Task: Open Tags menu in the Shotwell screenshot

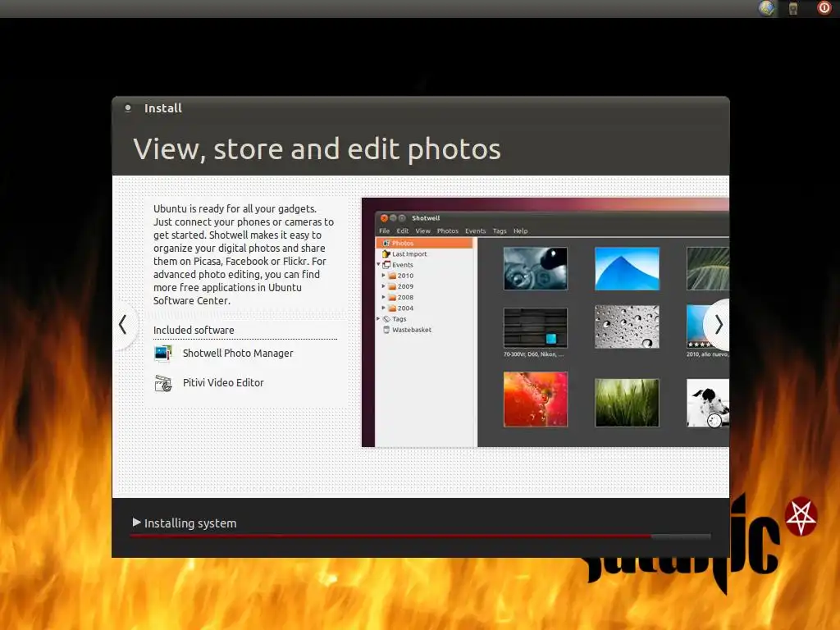Action: 500,231
